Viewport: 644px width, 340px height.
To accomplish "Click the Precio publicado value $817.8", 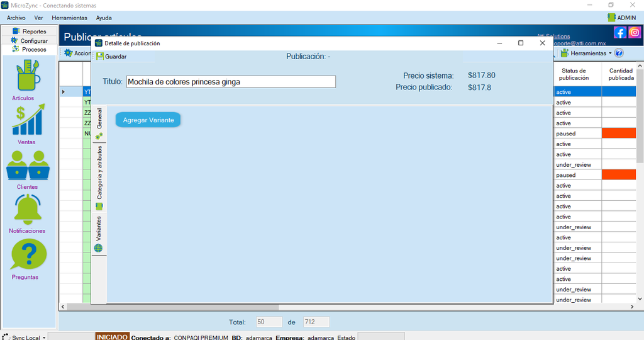I will click(x=479, y=87).
